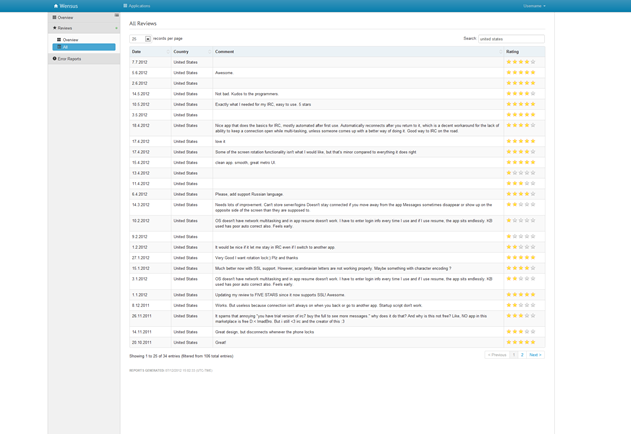The image size is (631, 434).
Task: Go to the Next page of reviews
Action: (535, 355)
